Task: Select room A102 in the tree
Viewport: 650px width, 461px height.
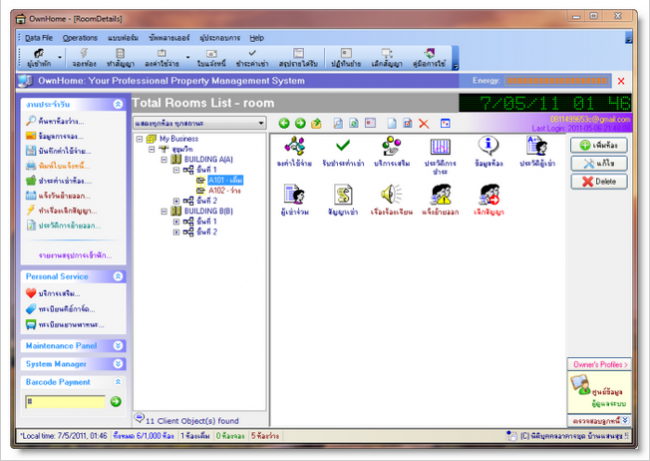Action: [x=224, y=190]
